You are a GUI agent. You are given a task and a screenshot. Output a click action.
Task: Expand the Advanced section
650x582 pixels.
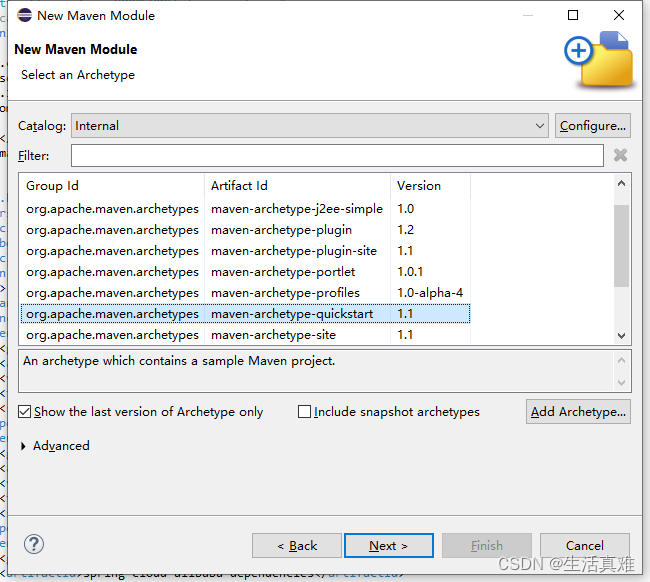tap(23, 446)
